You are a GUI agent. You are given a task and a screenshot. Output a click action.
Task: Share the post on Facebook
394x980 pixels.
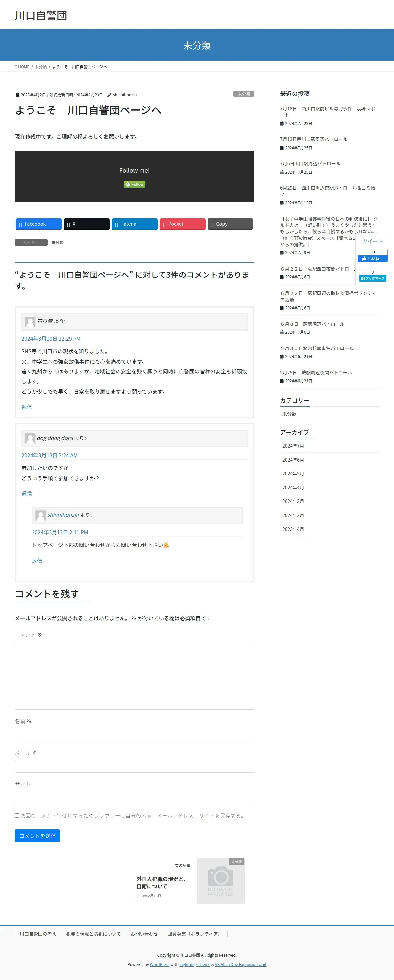tap(38, 224)
